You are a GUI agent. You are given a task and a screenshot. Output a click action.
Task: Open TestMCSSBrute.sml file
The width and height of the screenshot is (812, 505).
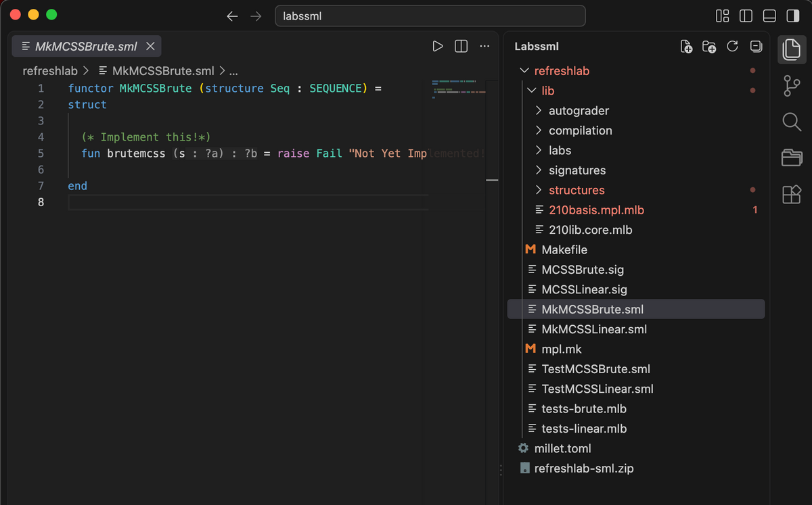[x=636, y=369]
